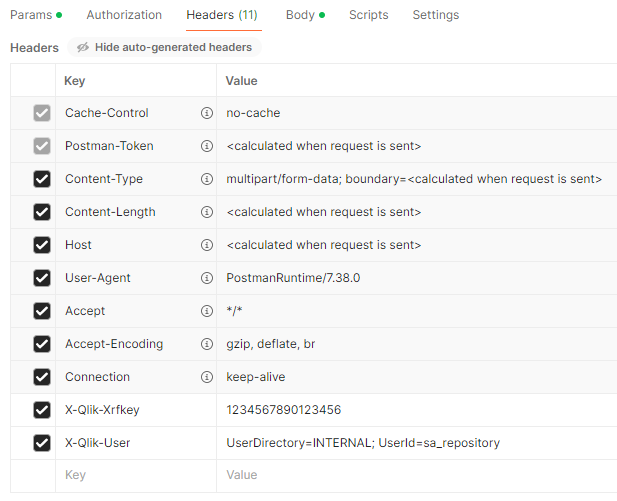Show info for Content-Type header
The width and height of the screenshot is (617, 501).
tap(207, 179)
